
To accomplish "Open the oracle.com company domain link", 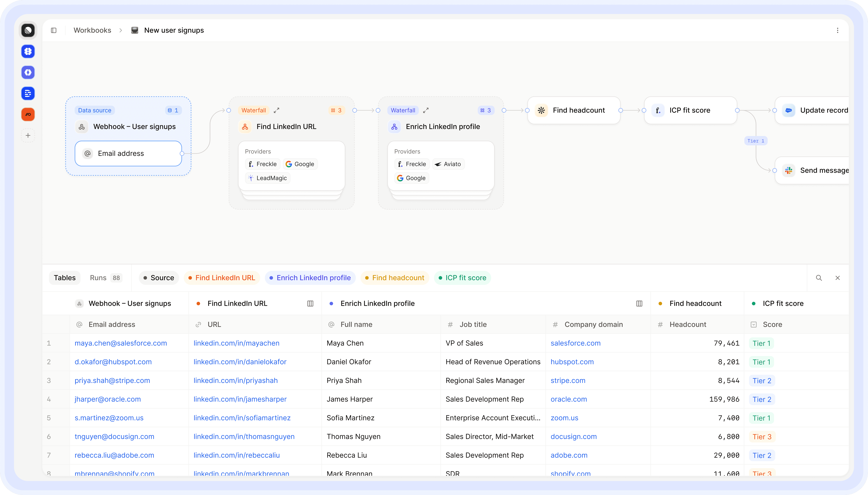I will tap(569, 399).
